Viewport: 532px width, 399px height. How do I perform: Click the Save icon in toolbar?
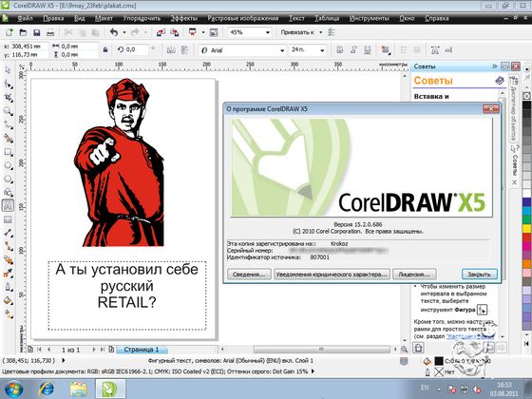(x=37, y=32)
